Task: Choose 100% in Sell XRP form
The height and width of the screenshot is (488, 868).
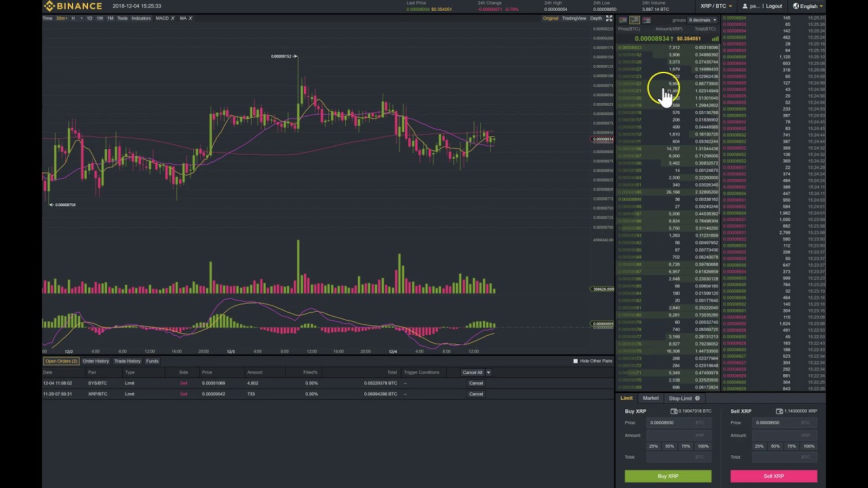Action: point(809,446)
